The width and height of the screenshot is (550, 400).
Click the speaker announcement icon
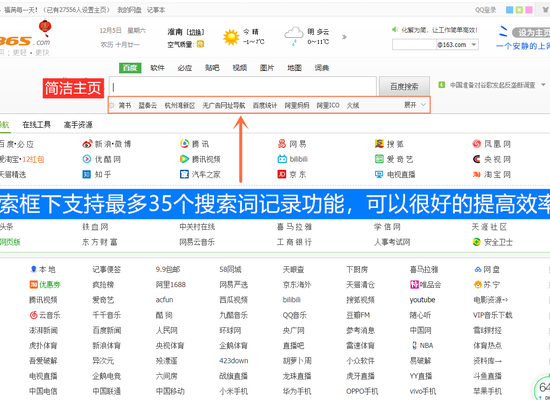(x=395, y=29)
